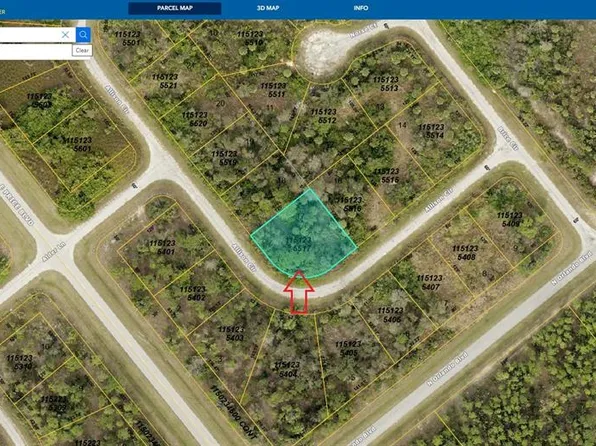596x446 pixels.
Task: Click parcel label 115123 5521
Action: pyautogui.click(x=165, y=81)
